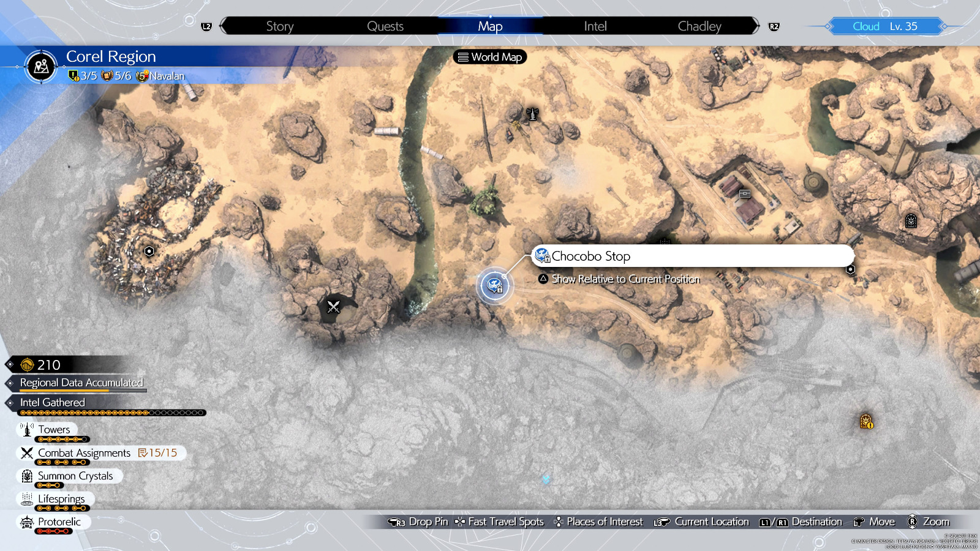Toggle the Summon Crystals category
Image resolution: width=980 pixels, height=551 pixels.
(x=75, y=476)
